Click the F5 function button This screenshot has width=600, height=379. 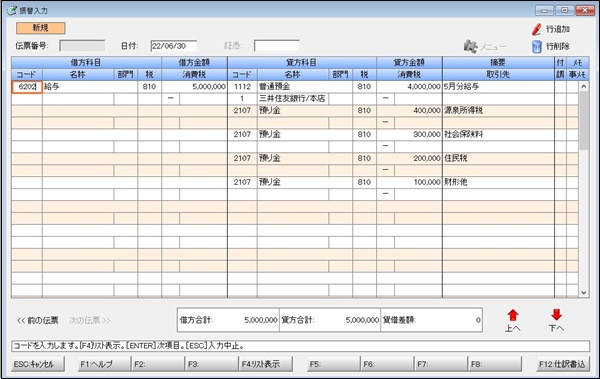pyautogui.click(x=334, y=364)
